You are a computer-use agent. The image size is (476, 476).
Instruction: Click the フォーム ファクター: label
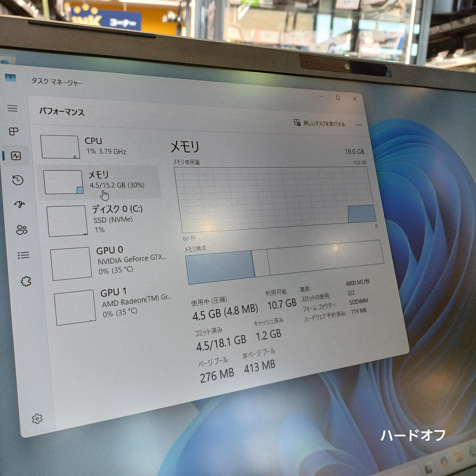click(x=319, y=308)
